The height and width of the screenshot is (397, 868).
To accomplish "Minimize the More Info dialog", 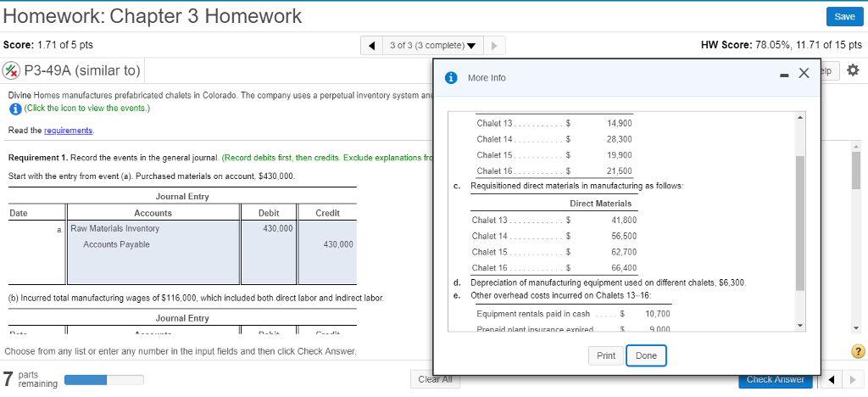I will [784, 75].
